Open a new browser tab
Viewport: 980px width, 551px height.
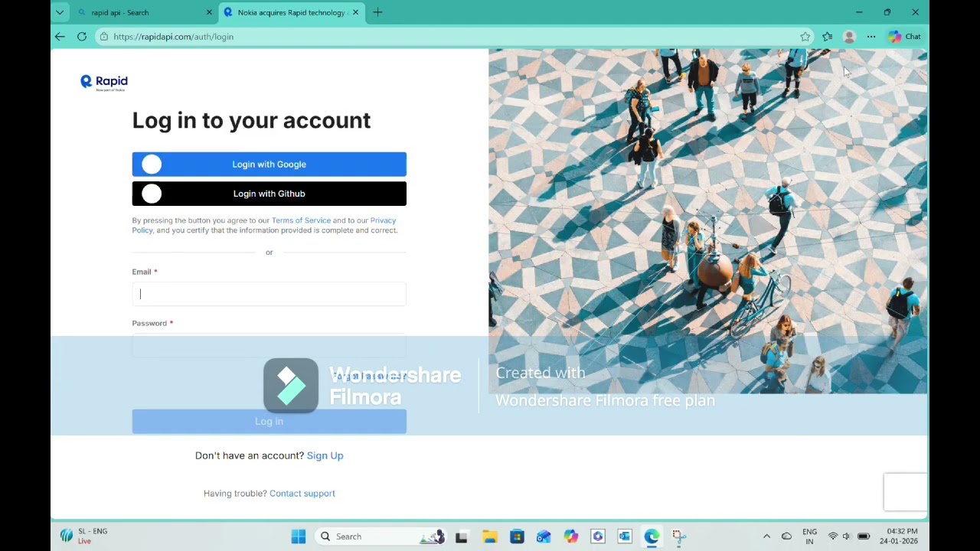pyautogui.click(x=377, y=12)
